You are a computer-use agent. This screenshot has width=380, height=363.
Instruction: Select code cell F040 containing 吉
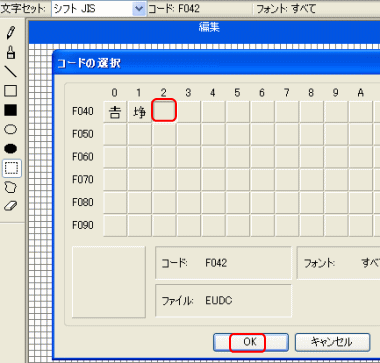tap(115, 112)
